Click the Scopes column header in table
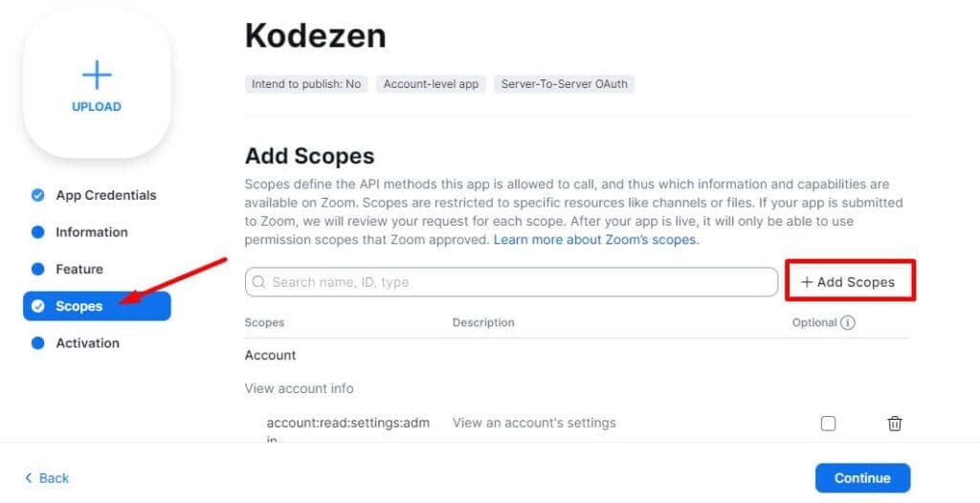 (264, 323)
